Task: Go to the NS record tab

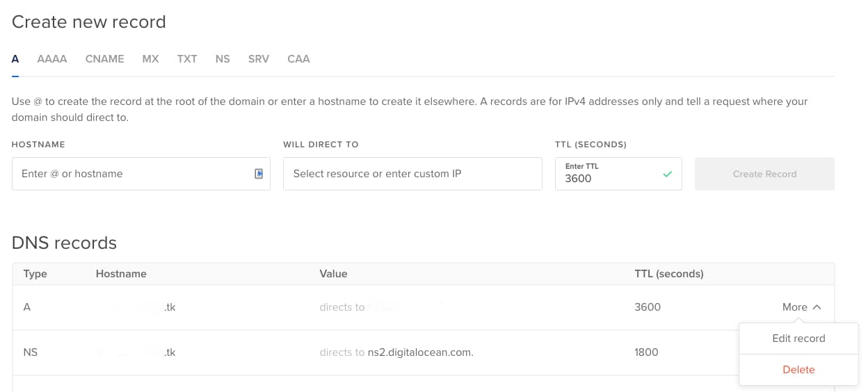Action: [223, 59]
